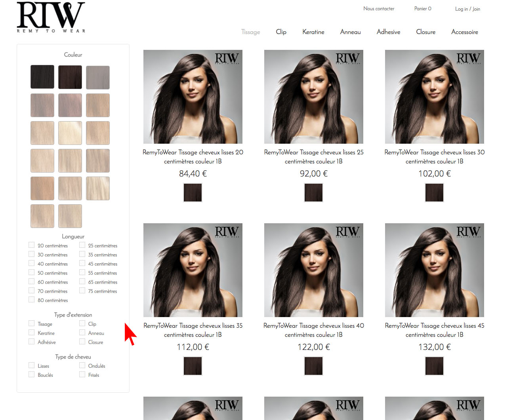Click colour swatch under 112,00 € price
Viewport: 515px width, 420px height.
click(x=193, y=366)
